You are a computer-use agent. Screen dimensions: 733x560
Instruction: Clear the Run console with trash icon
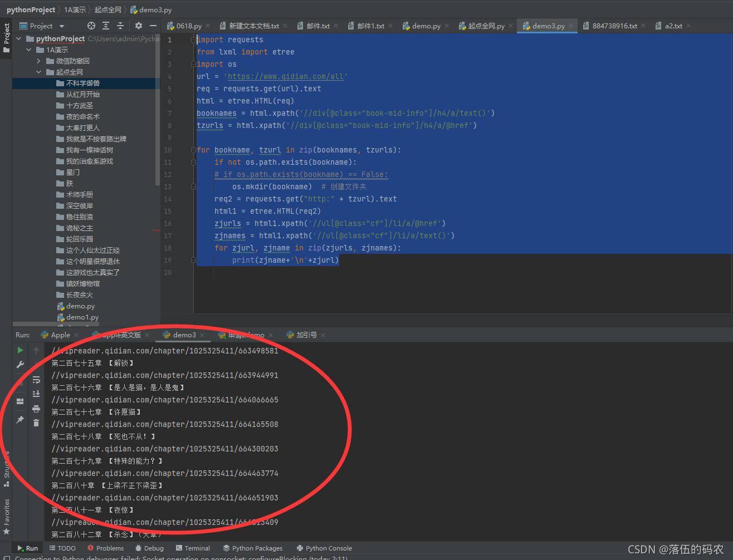point(36,423)
